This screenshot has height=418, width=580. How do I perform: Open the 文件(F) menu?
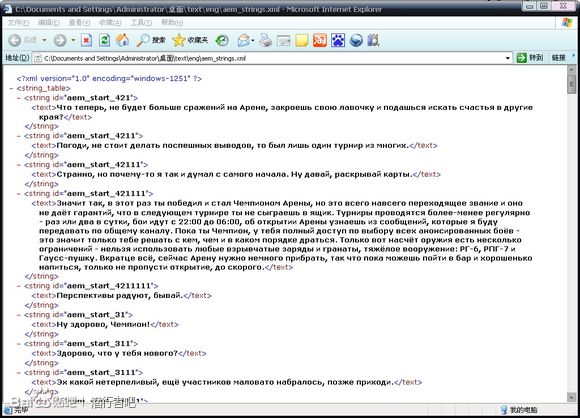click(18, 23)
